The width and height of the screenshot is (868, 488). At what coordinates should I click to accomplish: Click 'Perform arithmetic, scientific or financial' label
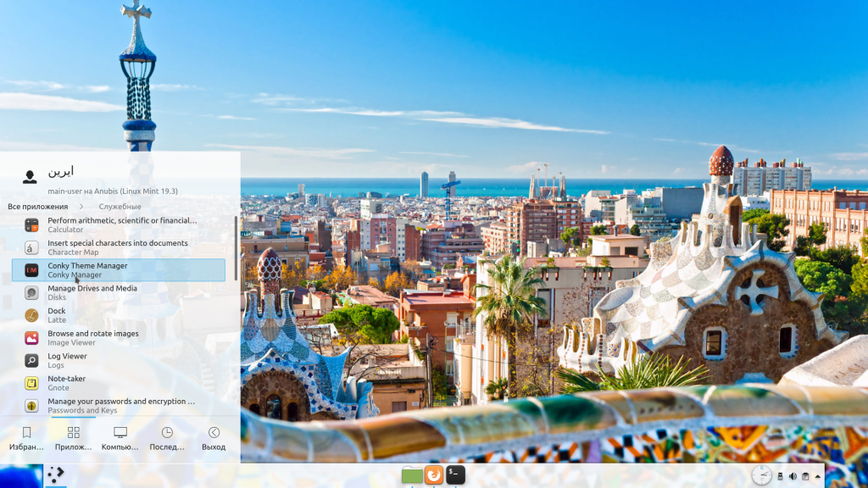(x=122, y=220)
